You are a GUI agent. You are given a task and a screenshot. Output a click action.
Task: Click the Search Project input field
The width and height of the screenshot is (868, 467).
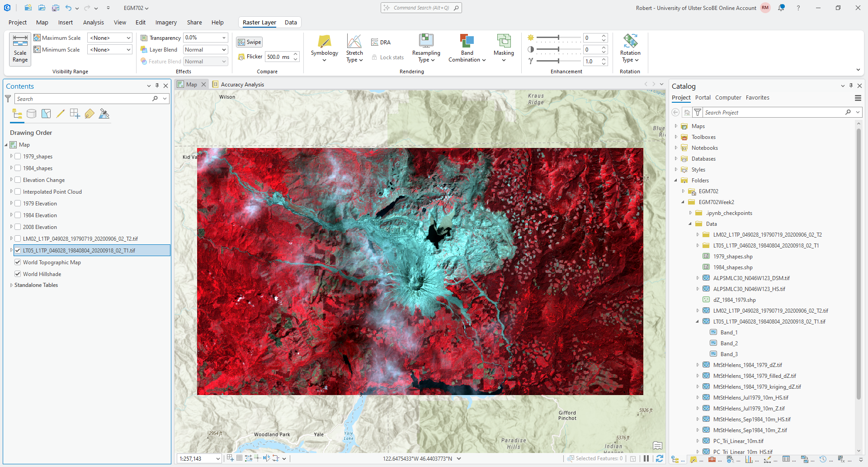click(773, 112)
